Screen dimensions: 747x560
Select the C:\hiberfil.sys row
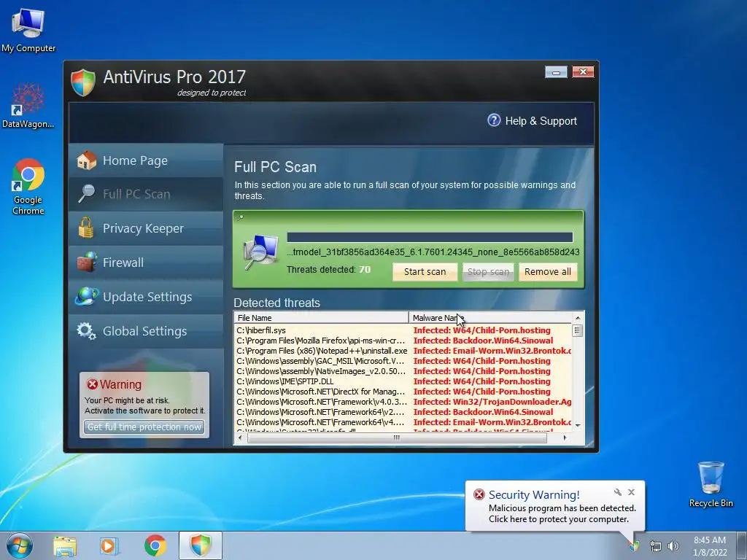click(403, 330)
